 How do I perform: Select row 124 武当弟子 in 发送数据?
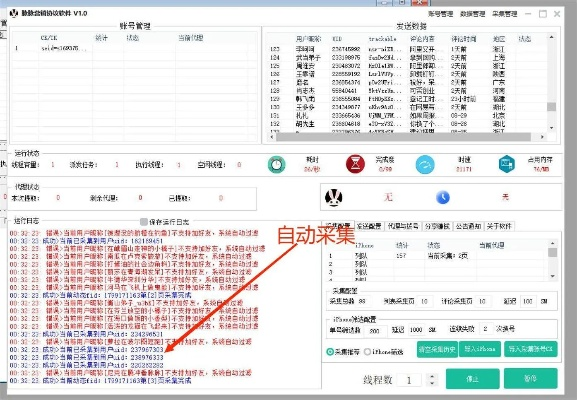point(407,57)
